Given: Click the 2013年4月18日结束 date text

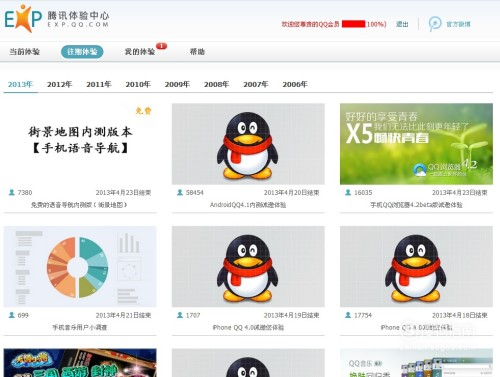Looking at the screenshot, I should (x=460, y=315).
